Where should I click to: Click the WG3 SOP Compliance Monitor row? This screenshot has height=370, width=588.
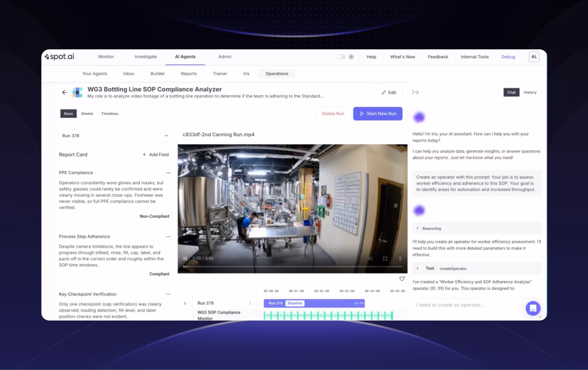pyautogui.click(x=219, y=315)
